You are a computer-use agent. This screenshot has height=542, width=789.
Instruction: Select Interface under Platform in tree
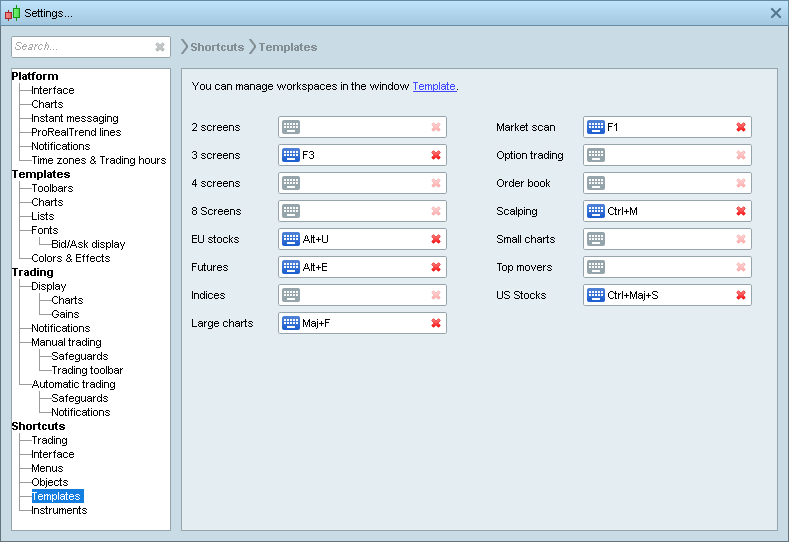[x=52, y=90]
